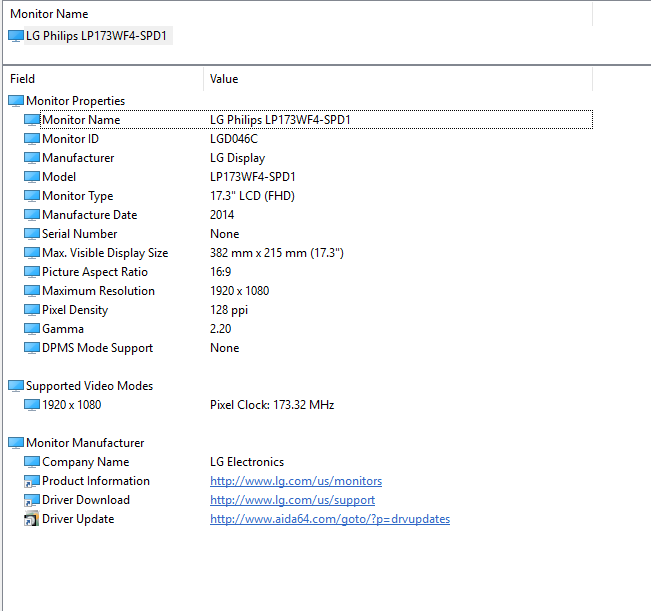Select the Model field label
Image resolution: width=651 pixels, height=611 pixels.
(x=59, y=177)
